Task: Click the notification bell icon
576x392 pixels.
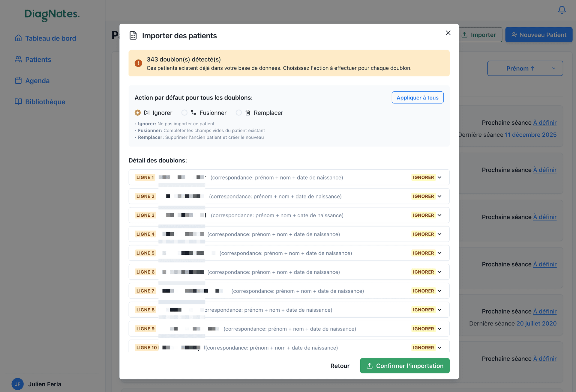Action: (562, 10)
